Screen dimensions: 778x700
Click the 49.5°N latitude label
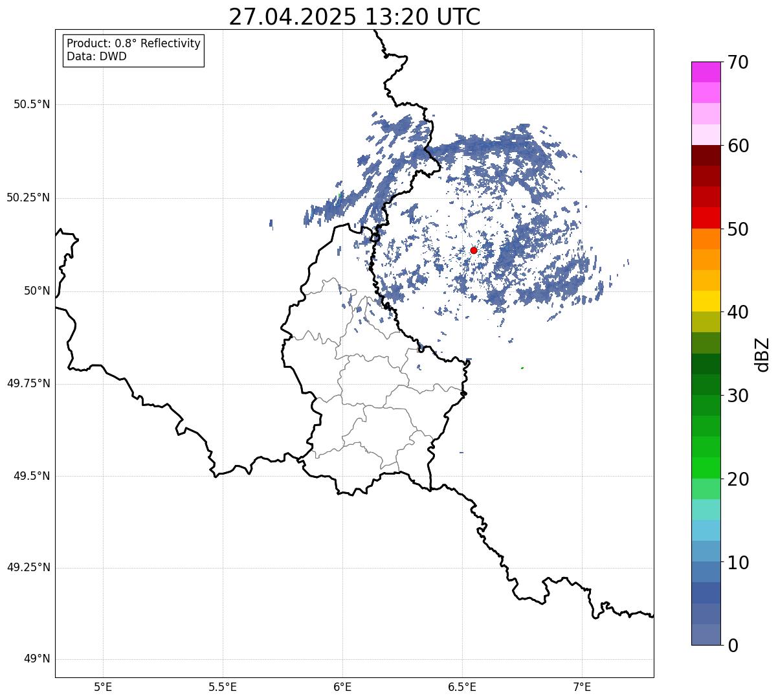coord(32,476)
